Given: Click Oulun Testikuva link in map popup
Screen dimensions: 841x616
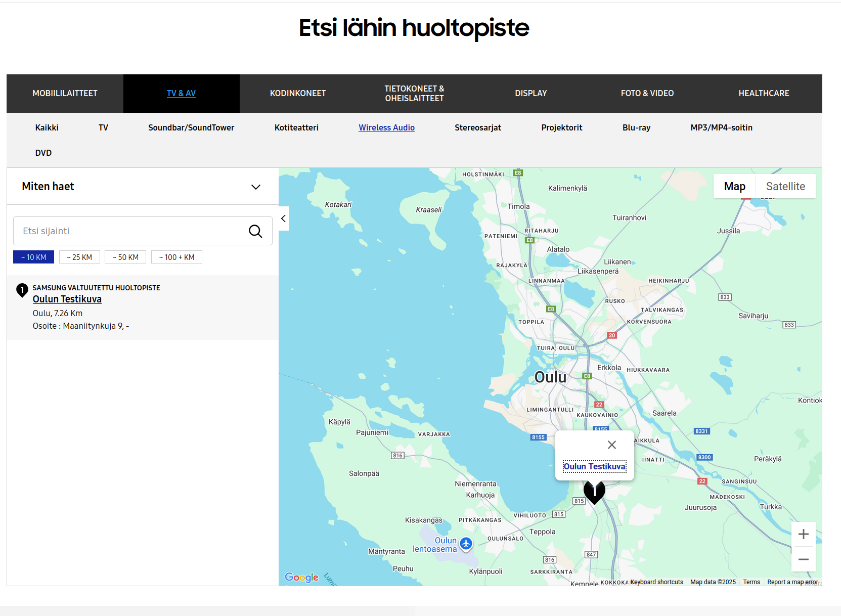Looking at the screenshot, I should [x=594, y=466].
